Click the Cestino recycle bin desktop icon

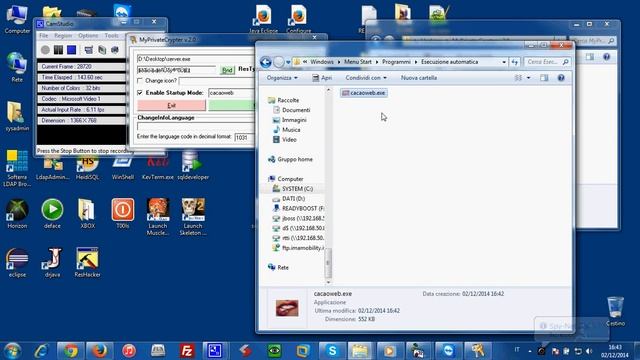coord(615,311)
